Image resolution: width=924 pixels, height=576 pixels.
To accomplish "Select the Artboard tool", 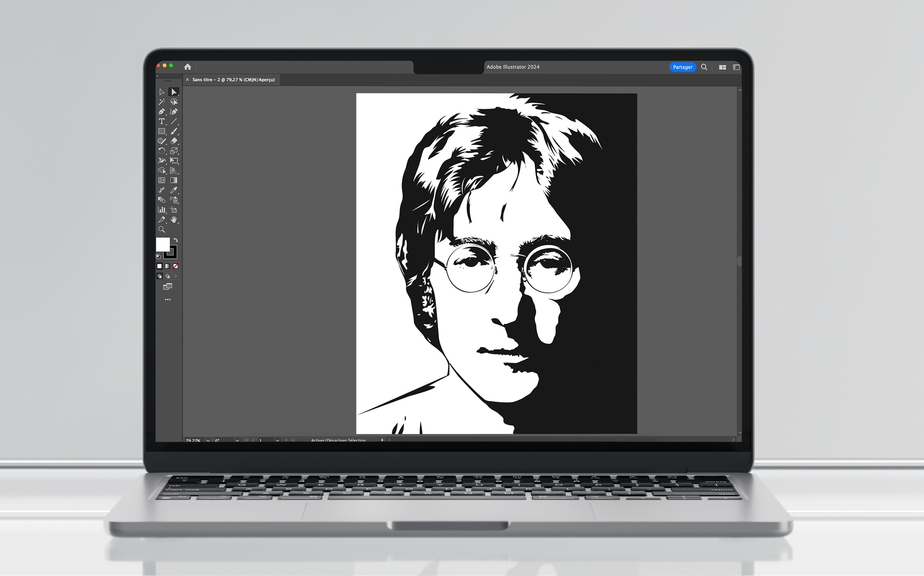I will [x=174, y=210].
